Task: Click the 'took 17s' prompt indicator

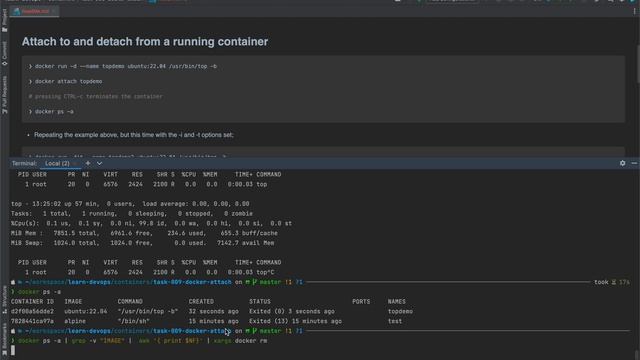Action: click(611, 282)
